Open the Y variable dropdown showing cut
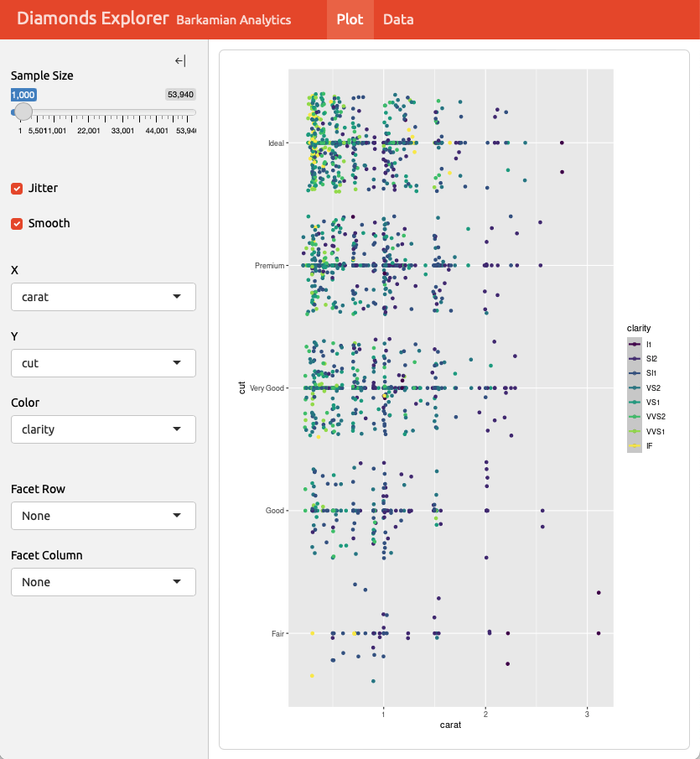700x759 pixels. pyautogui.click(x=103, y=363)
